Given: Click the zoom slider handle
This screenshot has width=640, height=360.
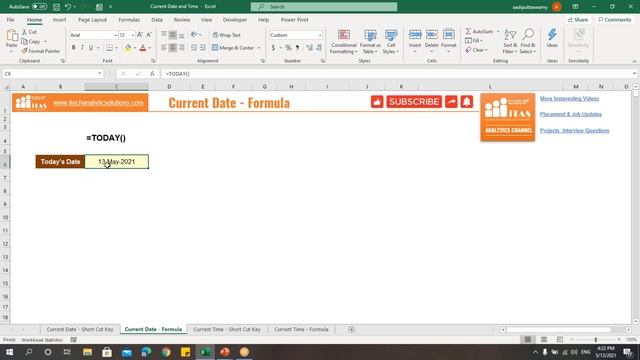Looking at the screenshot, I should click(x=596, y=340).
